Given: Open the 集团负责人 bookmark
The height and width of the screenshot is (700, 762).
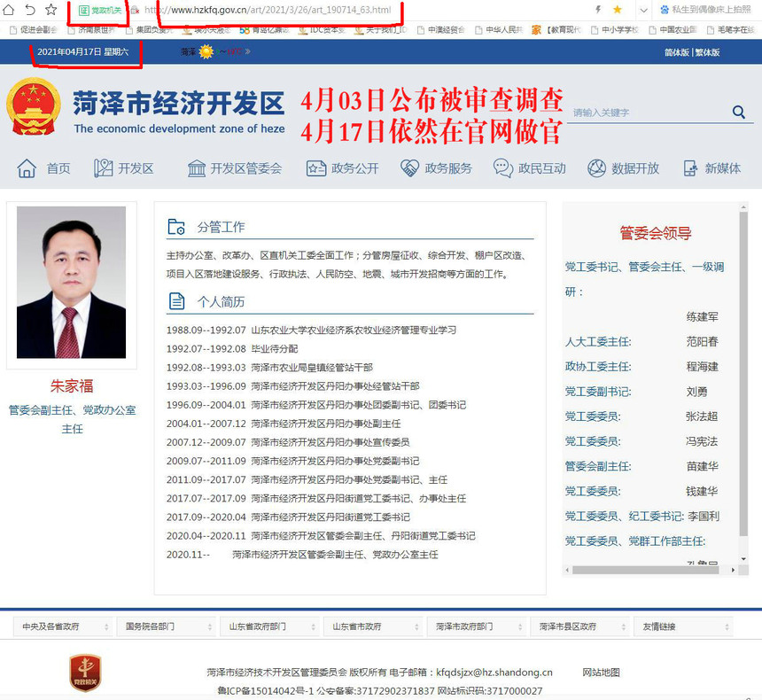Looking at the screenshot, I should (149, 30).
